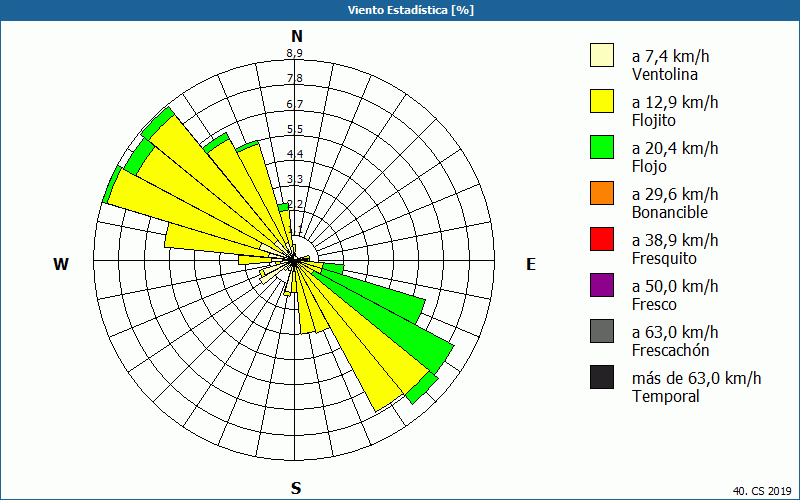This screenshot has width=800, height=500.
Task: Click the 'Bonancible' legend label
Action: click(670, 212)
